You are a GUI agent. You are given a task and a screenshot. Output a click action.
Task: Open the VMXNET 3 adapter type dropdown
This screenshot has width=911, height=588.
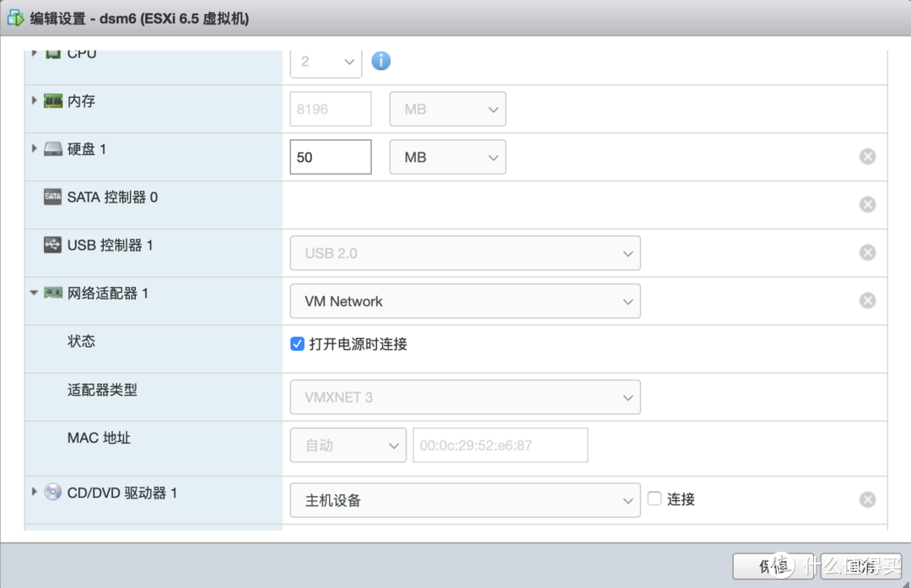coord(466,396)
